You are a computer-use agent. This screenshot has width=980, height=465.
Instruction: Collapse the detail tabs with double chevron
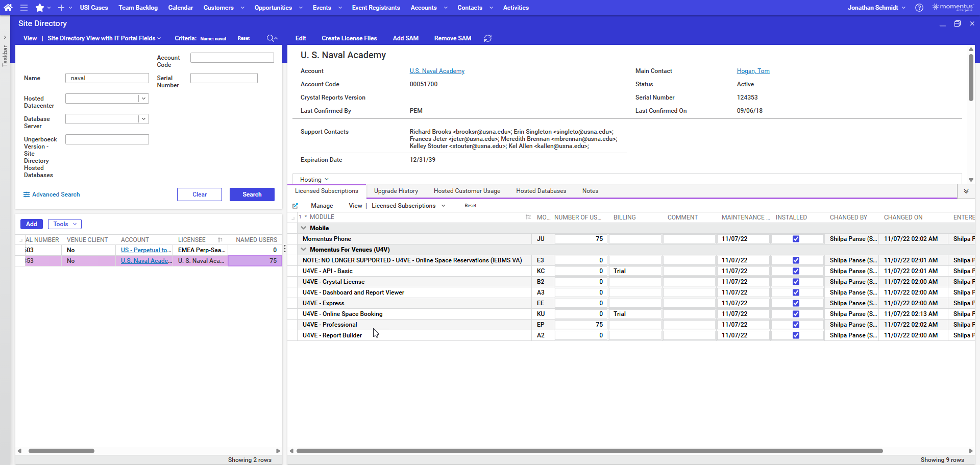pos(966,191)
